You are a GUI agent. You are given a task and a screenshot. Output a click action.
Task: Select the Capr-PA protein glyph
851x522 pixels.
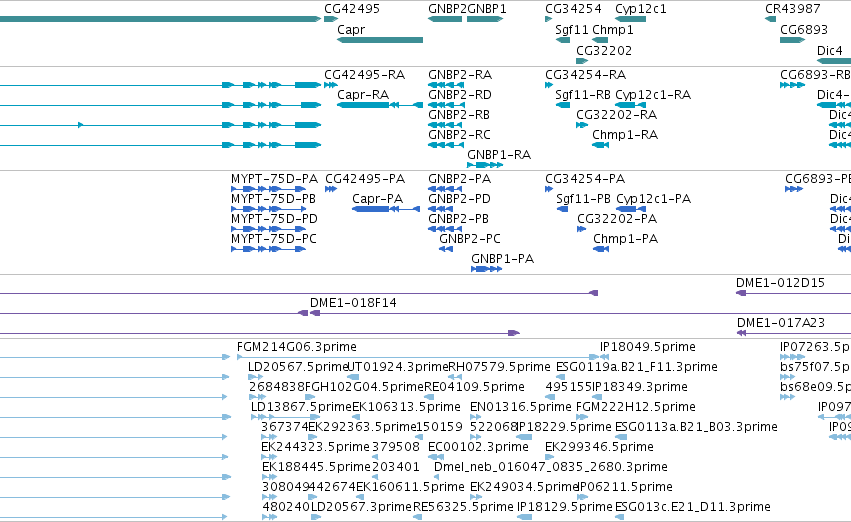coord(386,209)
